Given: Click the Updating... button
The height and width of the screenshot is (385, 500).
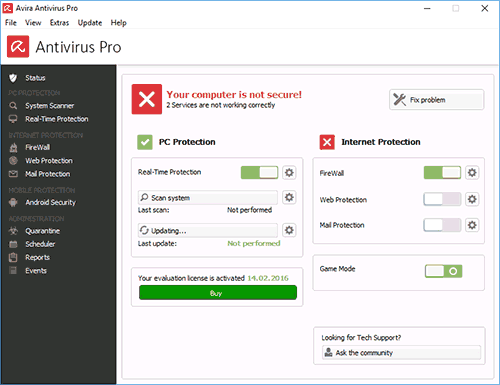Looking at the screenshot, I should [208, 230].
